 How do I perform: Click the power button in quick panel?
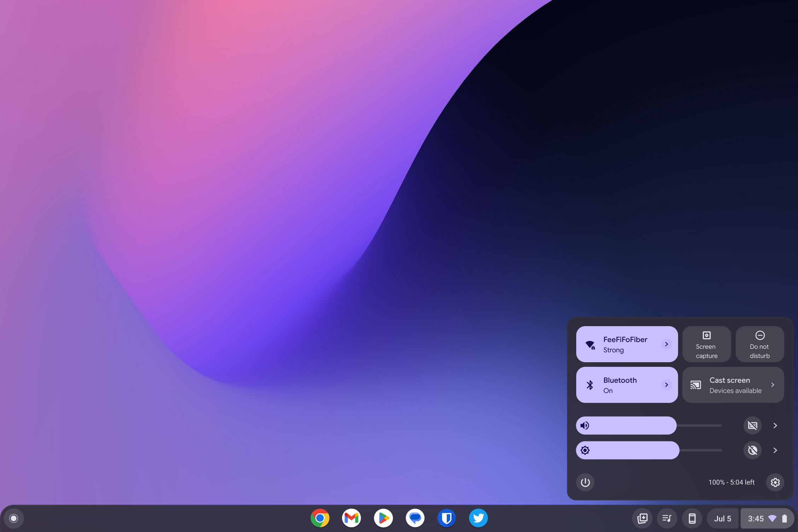point(585,482)
